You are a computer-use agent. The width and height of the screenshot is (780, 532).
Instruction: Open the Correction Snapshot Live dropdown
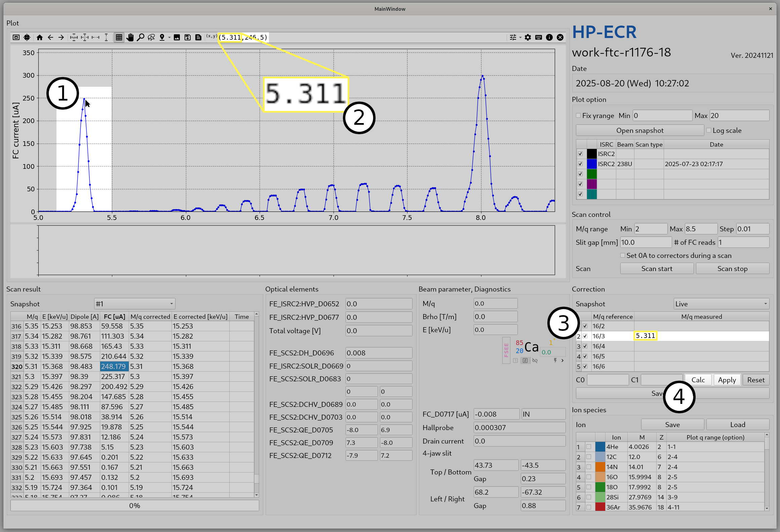721,304
